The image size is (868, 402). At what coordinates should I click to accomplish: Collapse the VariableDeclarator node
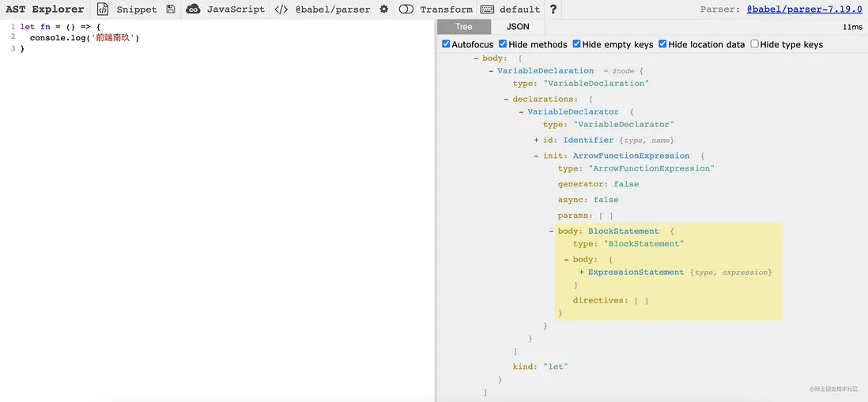coord(521,111)
